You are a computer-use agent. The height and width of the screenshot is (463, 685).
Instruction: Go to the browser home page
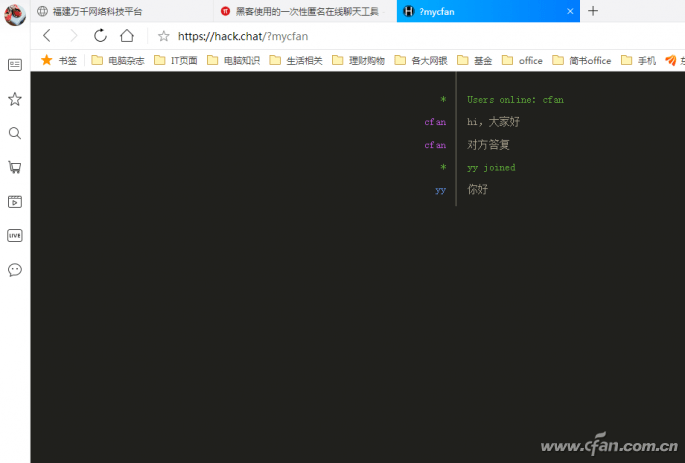127,35
